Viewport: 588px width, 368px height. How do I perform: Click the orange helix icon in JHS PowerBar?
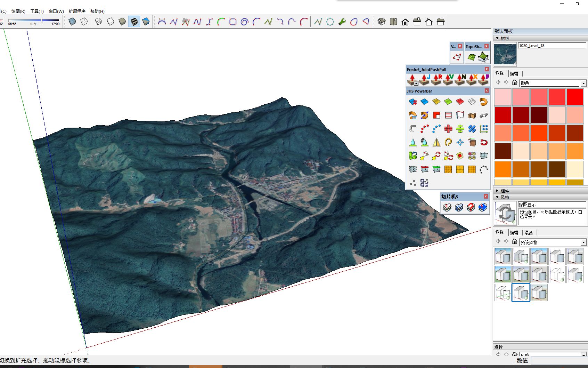point(483,102)
